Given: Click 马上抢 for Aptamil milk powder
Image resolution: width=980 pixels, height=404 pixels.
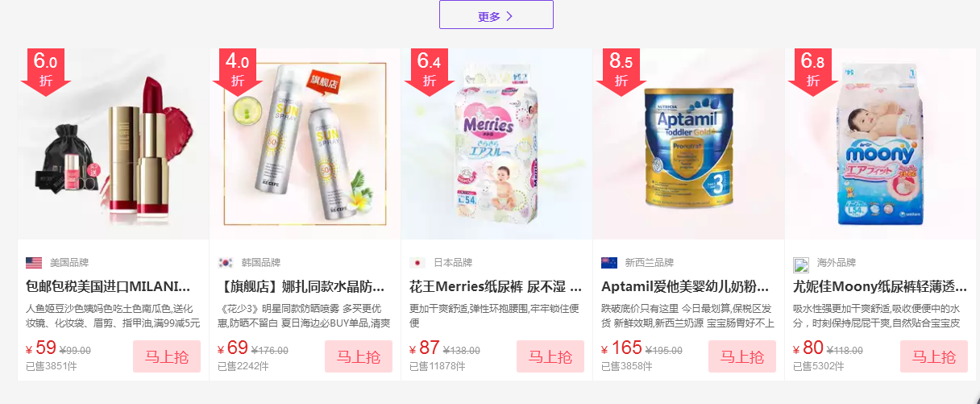Looking at the screenshot, I should tap(742, 356).
